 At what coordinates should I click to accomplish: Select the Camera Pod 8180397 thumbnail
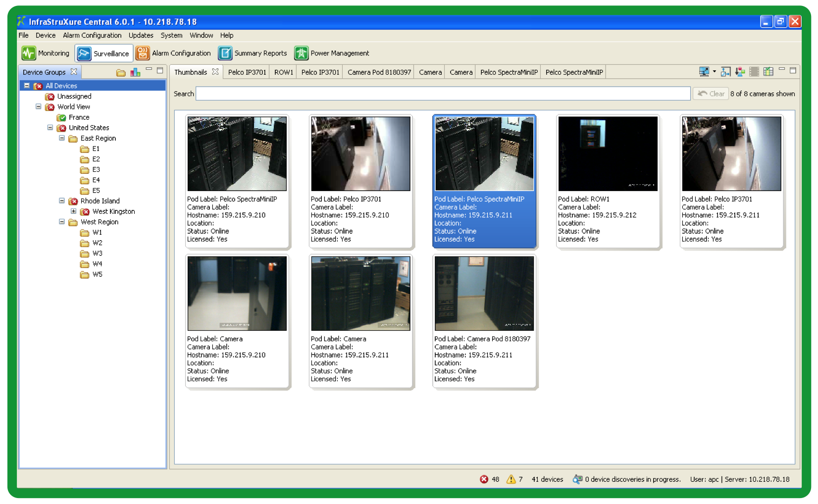(484, 321)
